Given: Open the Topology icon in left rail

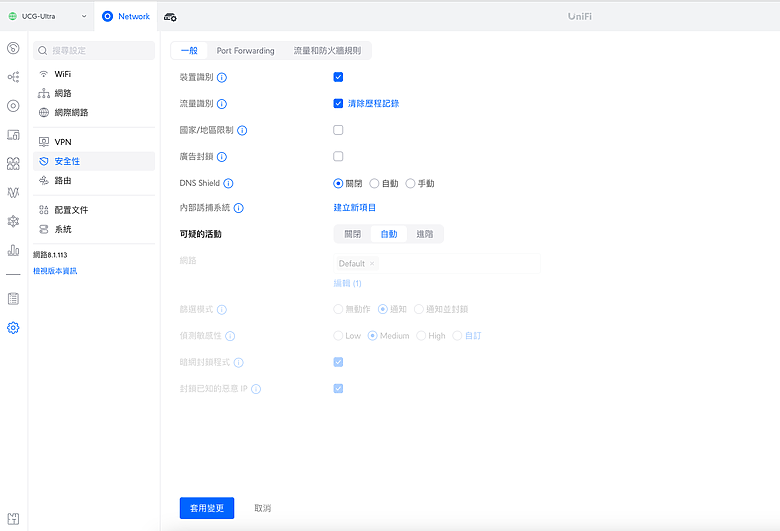Looking at the screenshot, I should pyautogui.click(x=13, y=77).
